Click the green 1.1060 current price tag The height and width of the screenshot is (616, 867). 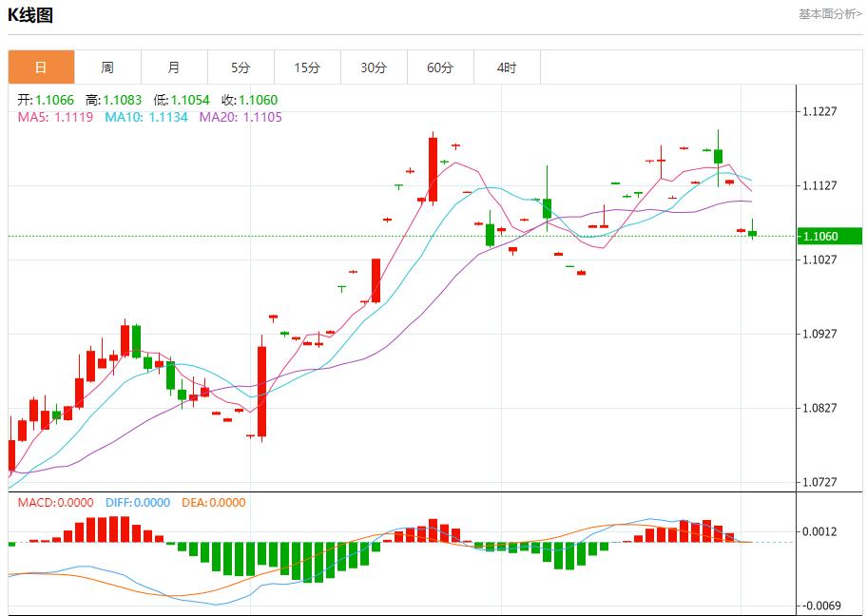tap(830, 236)
